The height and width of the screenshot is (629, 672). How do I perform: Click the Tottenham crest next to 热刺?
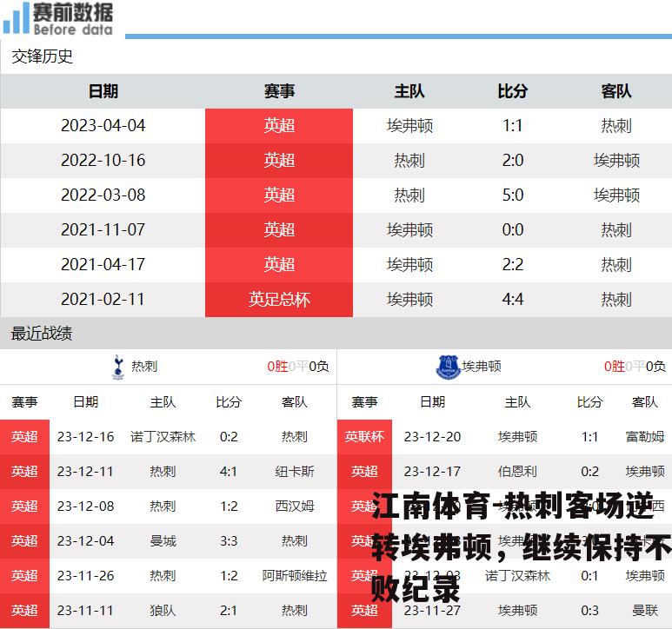118,367
